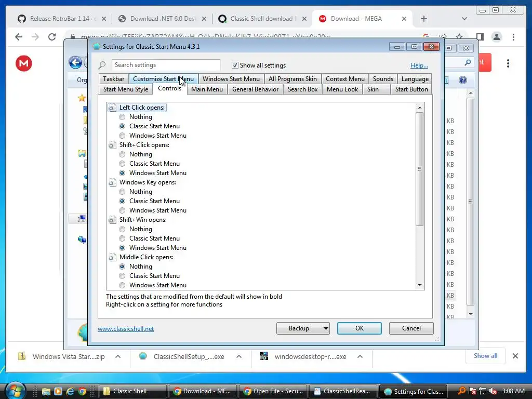Select Nothing under Shift+Click opens
532x399 pixels.
pos(122,154)
